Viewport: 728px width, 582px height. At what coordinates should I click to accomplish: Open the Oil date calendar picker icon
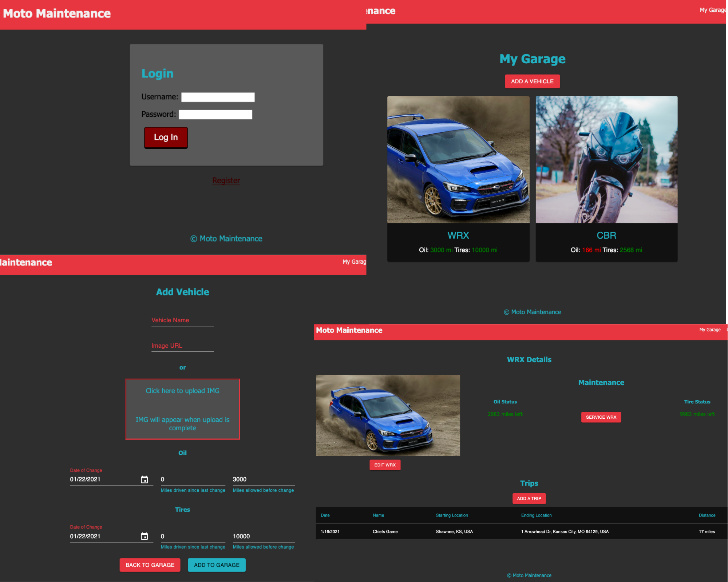coord(145,479)
